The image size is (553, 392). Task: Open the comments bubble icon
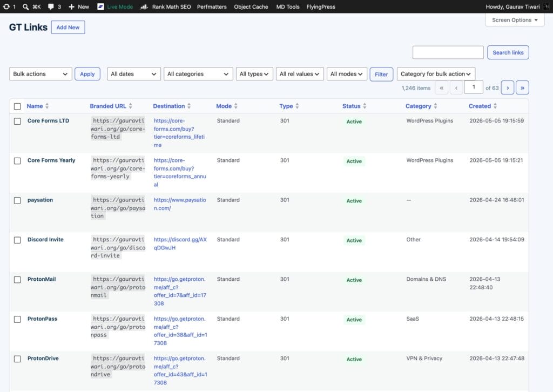51,6
